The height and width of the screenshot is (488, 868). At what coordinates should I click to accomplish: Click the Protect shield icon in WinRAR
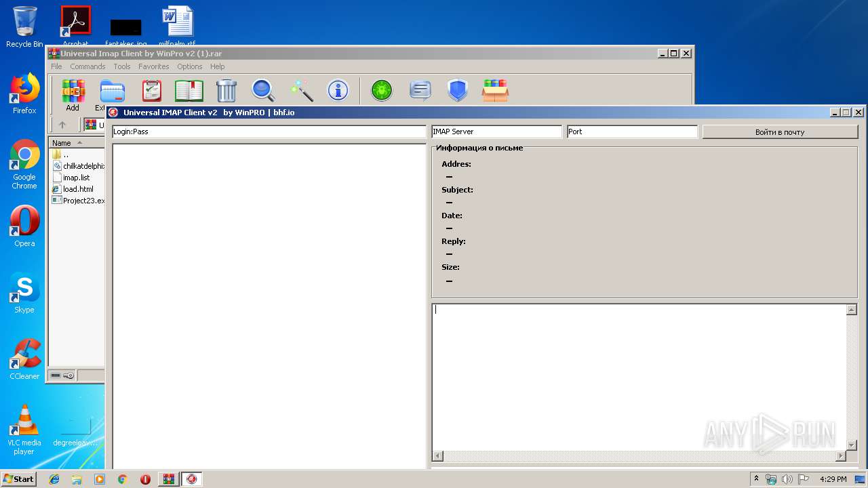tap(458, 90)
